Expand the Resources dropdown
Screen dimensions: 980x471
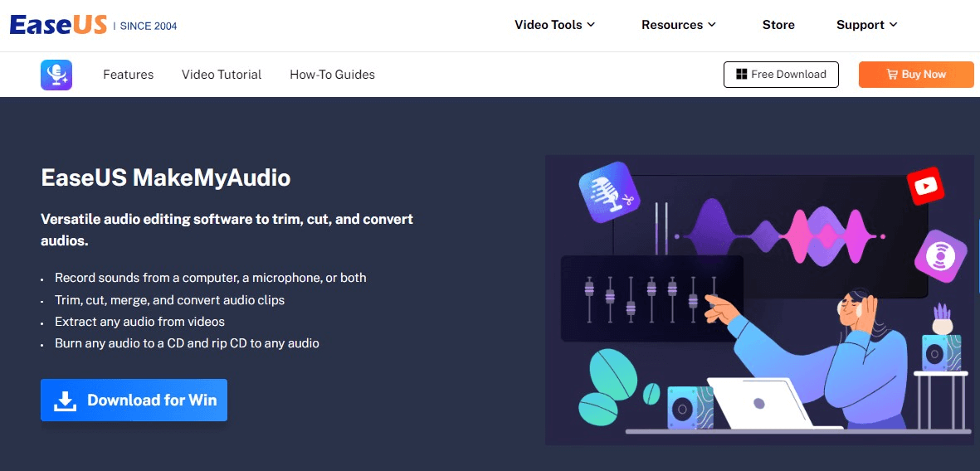[x=678, y=25]
